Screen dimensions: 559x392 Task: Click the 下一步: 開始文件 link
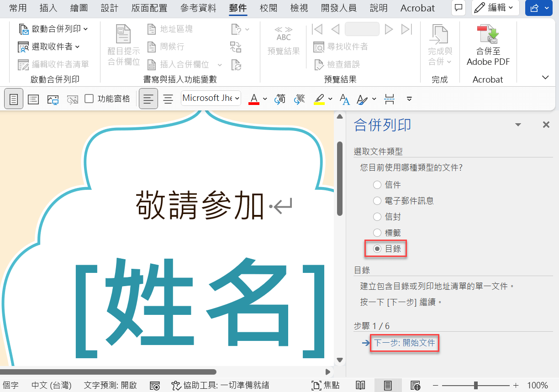(x=405, y=343)
